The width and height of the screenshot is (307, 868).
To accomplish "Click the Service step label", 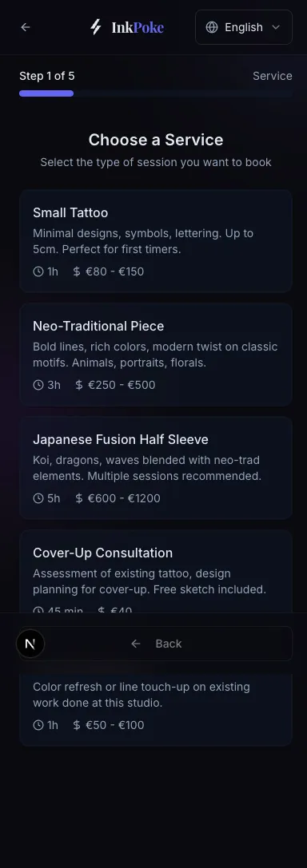I will 272,76.
